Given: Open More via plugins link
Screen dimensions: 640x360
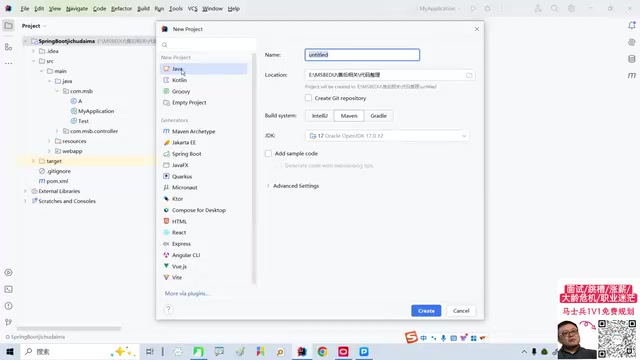Looking at the screenshot, I should (187, 293).
